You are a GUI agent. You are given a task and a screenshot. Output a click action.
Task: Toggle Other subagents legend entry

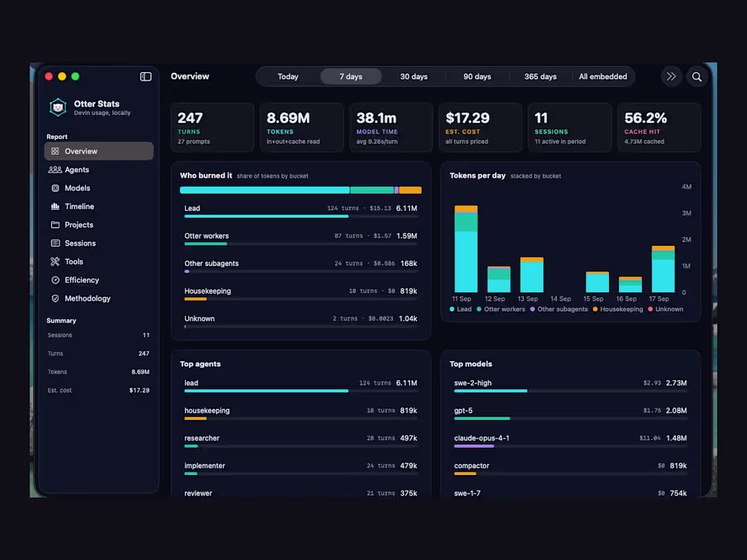[559, 310]
